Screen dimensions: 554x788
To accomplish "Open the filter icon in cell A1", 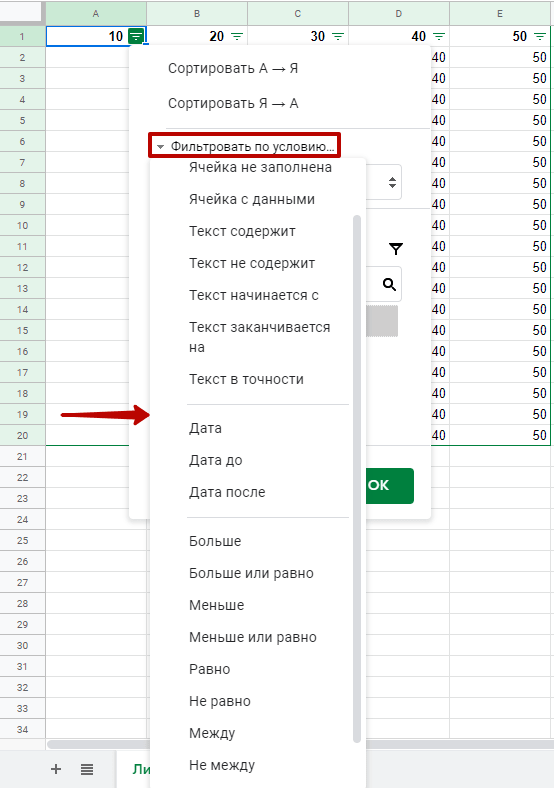I will pos(136,36).
